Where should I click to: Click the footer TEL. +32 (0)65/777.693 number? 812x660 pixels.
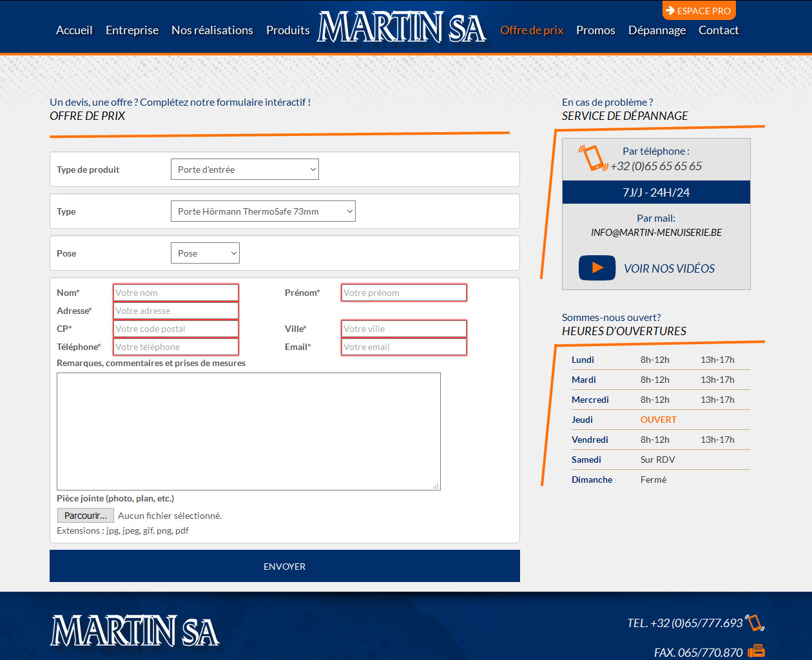(685, 623)
